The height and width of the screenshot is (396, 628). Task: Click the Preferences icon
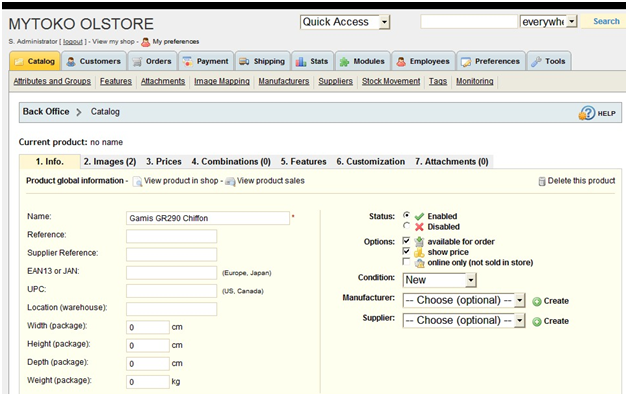pyautogui.click(x=466, y=62)
